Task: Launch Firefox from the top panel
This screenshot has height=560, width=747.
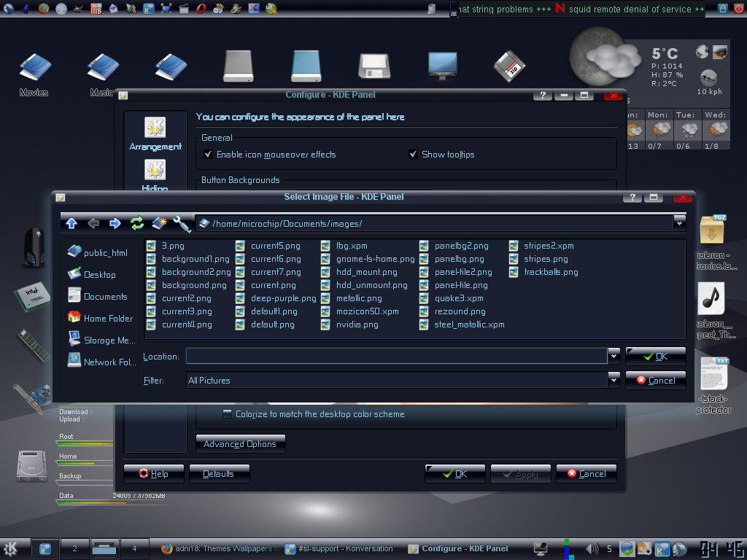Action: click(x=43, y=8)
